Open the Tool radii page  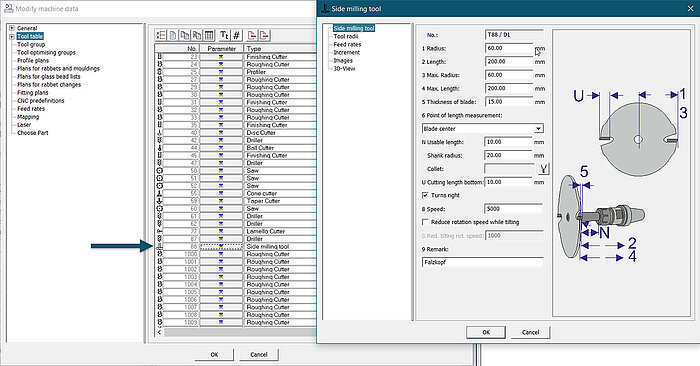[x=346, y=36]
